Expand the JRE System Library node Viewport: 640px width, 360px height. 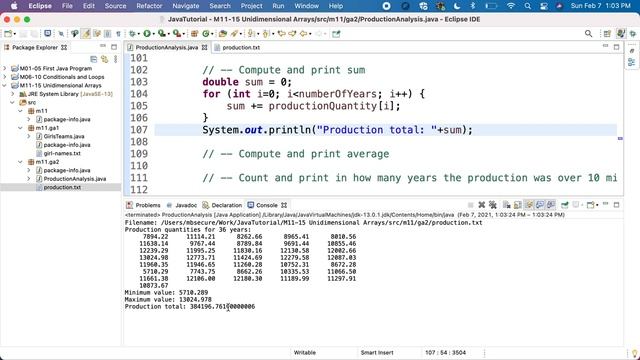pyautogui.click(x=13, y=94)
